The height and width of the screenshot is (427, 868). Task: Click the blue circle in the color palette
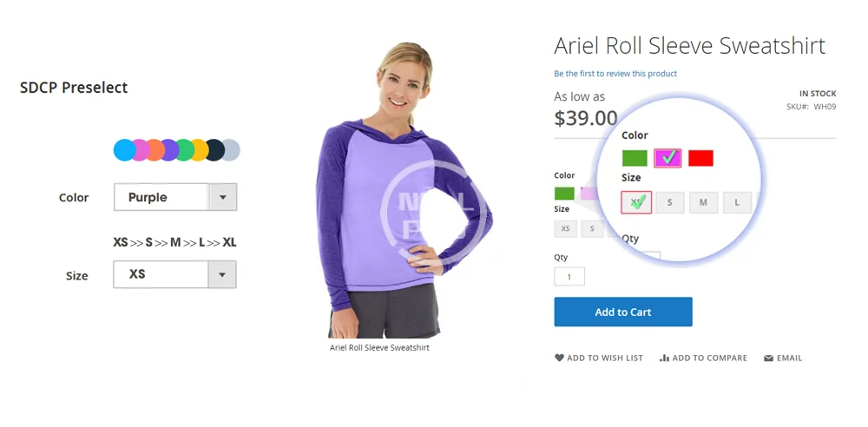coord(124,150)
